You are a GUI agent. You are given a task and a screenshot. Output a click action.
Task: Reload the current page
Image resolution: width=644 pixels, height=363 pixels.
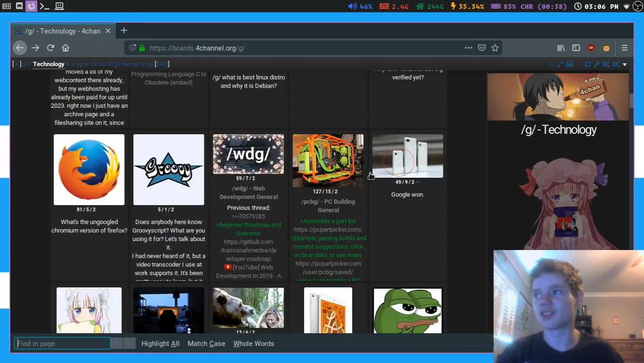click(50, 48)
